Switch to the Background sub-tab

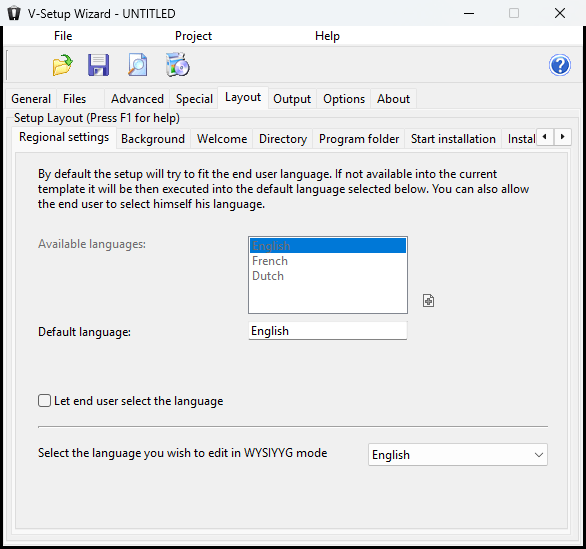point(153,139)
